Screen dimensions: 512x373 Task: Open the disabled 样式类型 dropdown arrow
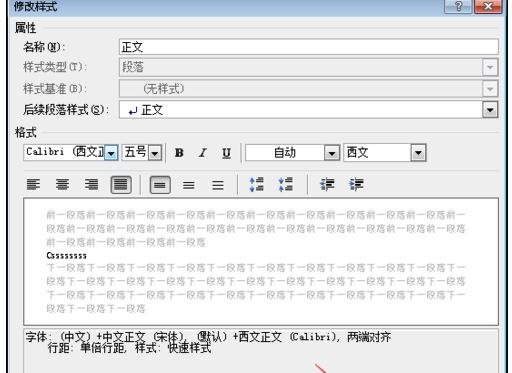point(490,67)
